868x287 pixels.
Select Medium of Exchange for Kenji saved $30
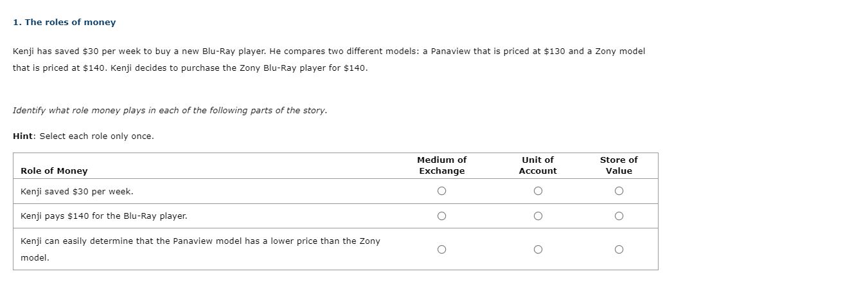(x=441, y=191)
